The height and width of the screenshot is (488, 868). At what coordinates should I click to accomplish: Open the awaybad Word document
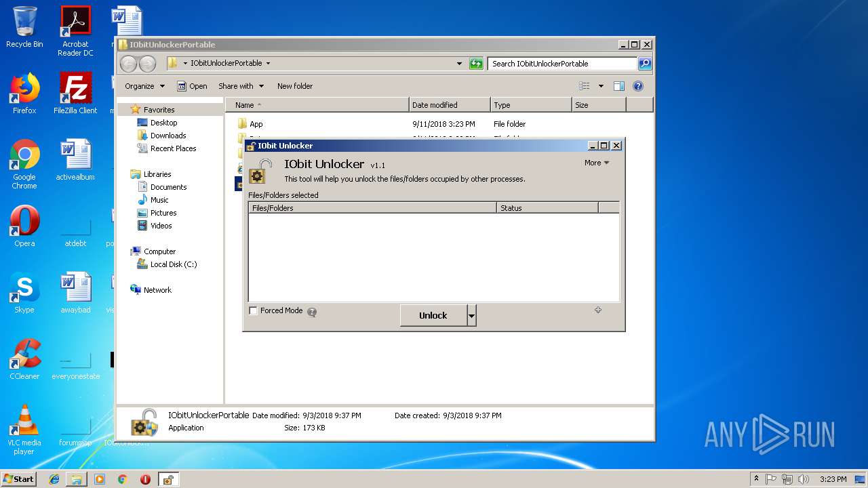pyautogui.click(x=75, y=293)
